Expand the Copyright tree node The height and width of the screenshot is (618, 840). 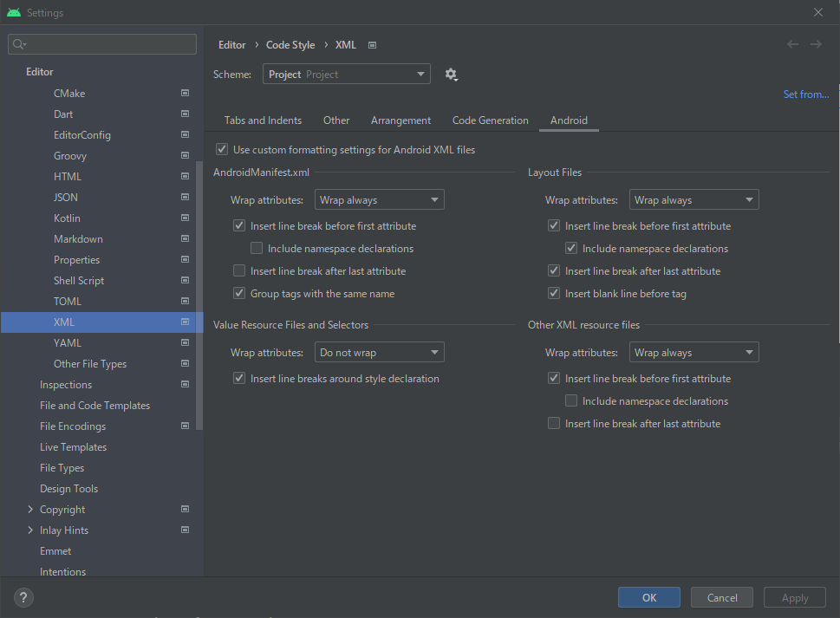coord(30,509)
